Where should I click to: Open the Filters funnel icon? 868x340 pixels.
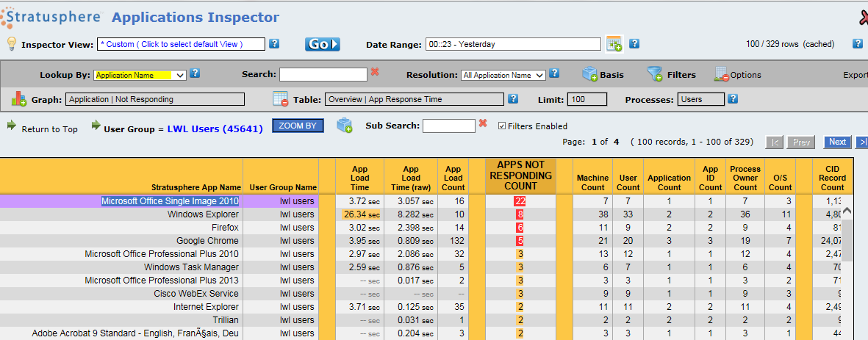tap(654, 74)
